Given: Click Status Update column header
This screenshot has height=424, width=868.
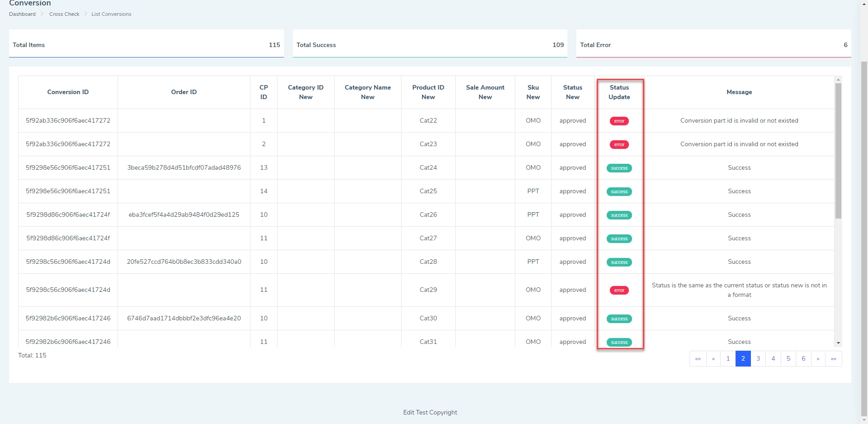Looking at the screenshot, I should [619, 92].
